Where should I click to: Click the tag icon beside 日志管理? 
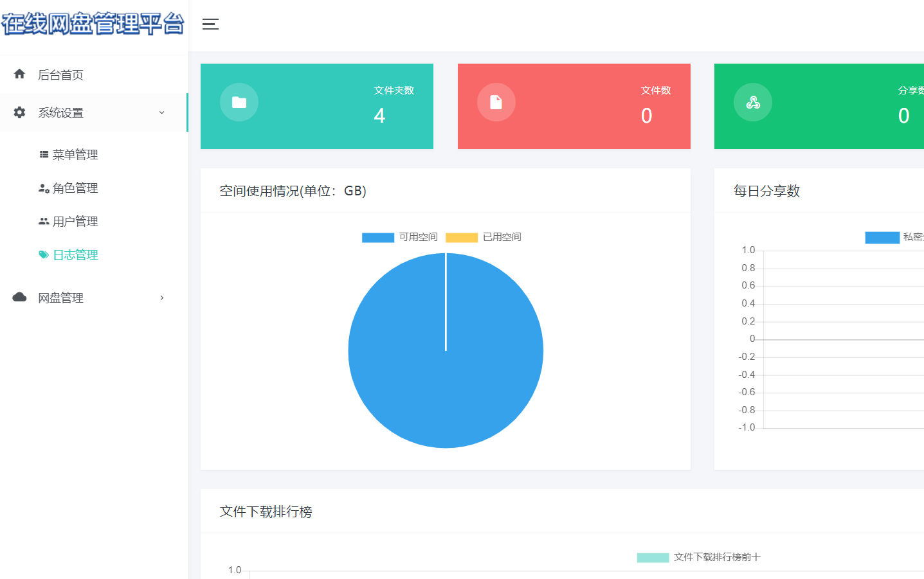point(43,254)
